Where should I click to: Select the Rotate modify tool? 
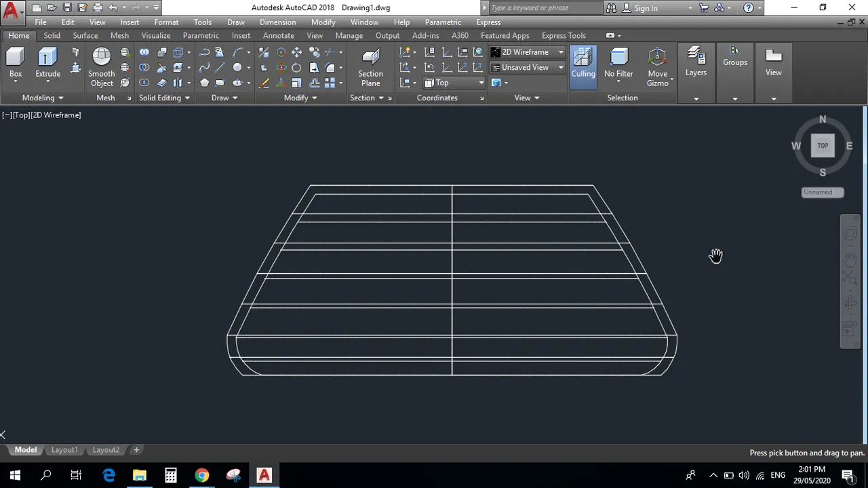tap(296, 68)
